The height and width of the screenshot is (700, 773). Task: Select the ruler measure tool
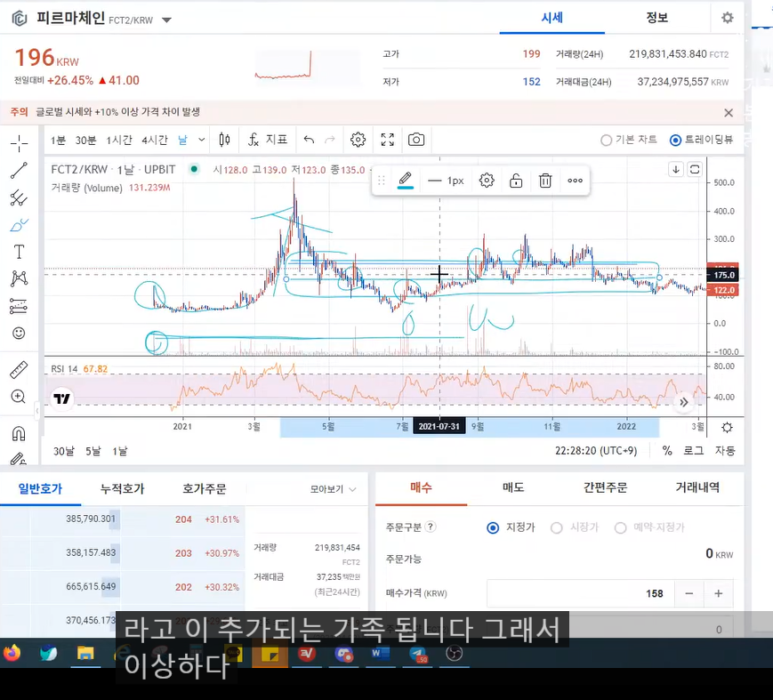[19, 370]
